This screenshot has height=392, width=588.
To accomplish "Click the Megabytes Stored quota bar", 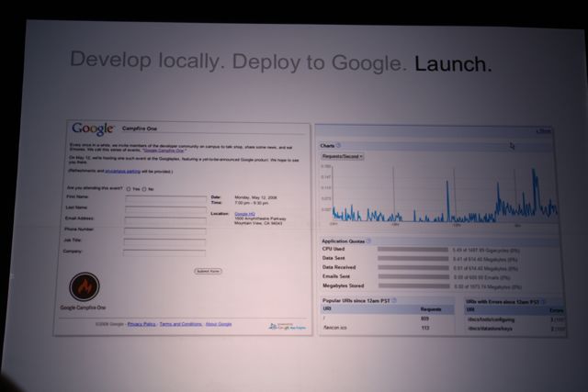I will (x=414, y=286).
